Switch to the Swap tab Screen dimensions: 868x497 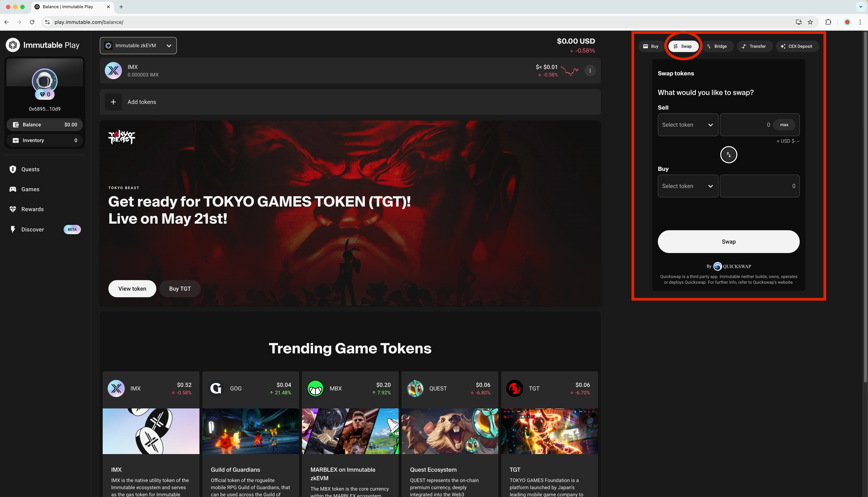(x=683, y=47)
